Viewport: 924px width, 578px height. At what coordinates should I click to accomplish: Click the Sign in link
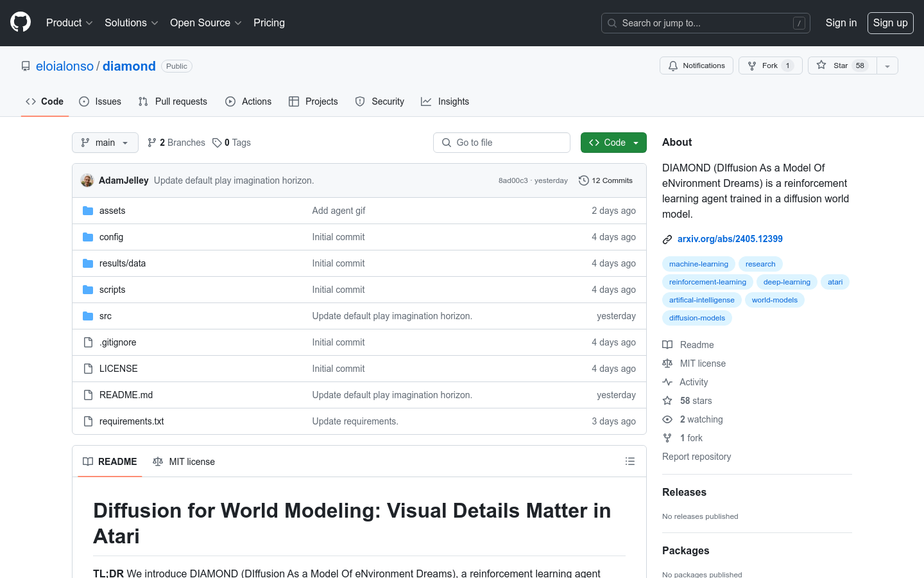coord(841,22)
